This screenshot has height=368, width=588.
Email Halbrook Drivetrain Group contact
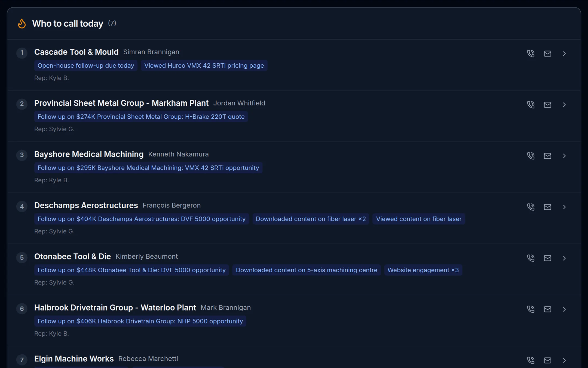coord(547,309)
